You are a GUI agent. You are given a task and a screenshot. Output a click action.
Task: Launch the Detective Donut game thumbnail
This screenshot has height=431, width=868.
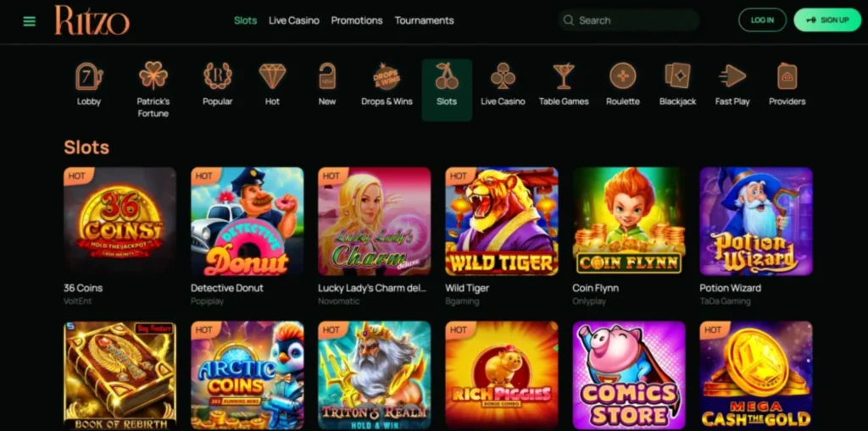coord(248,221)
